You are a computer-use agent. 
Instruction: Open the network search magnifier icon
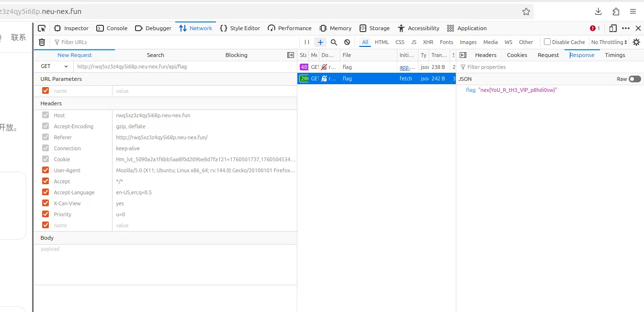point(334,42)
